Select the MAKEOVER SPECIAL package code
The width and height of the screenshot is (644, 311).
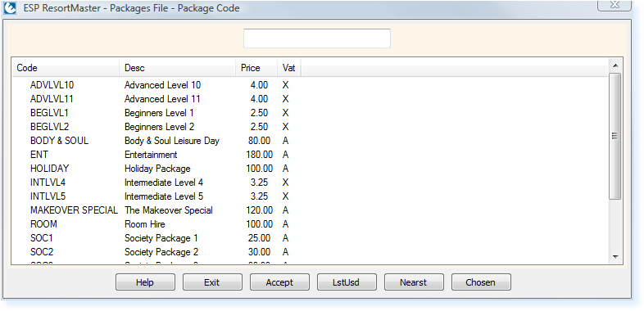point(74,210)
